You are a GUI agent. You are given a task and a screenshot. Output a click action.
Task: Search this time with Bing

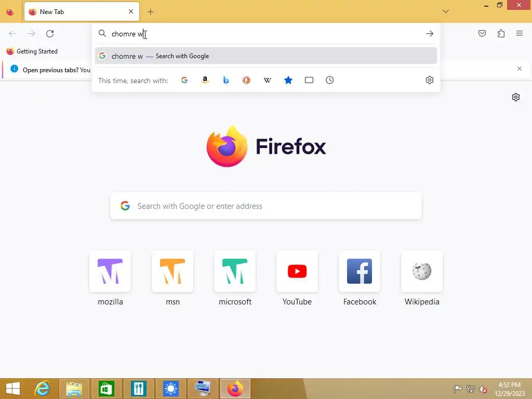pyautogui.click(x=226, y=80)
